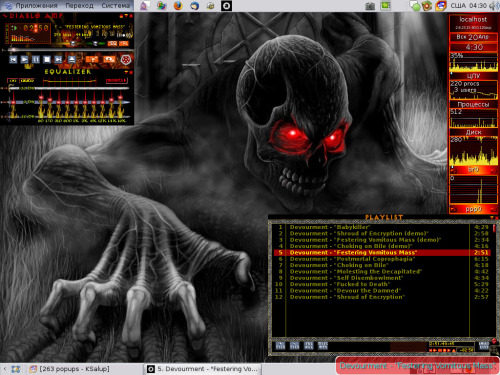The image size is (500, 375).
Task: Click the speaker volume icon in panel
Action: pos(493,6)
